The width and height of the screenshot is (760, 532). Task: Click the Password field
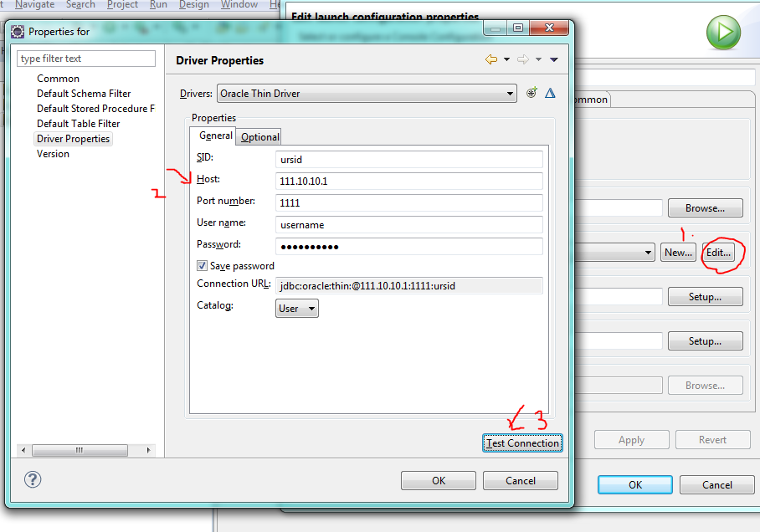(x=409, y=247)
